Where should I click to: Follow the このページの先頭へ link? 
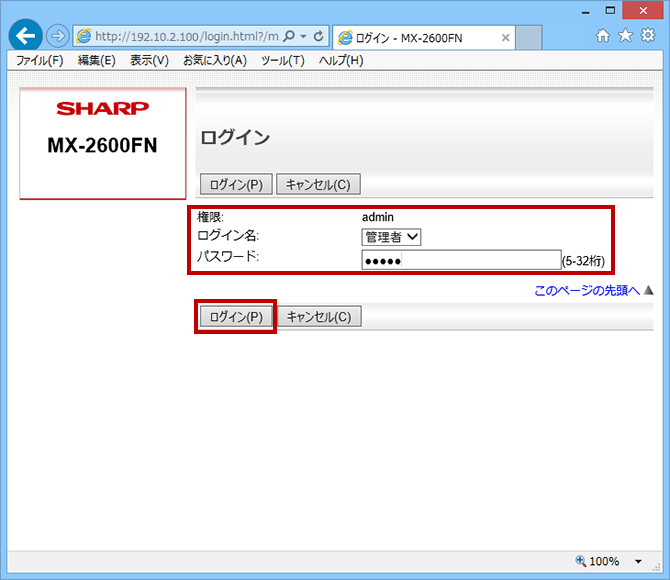(x=586, y=291)
